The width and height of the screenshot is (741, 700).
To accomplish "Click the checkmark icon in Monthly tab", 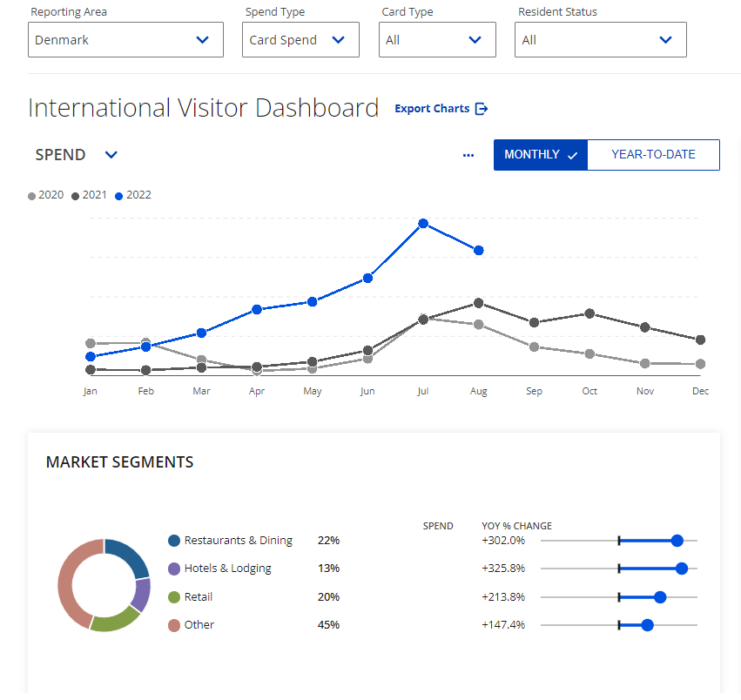I will (x=572, y=154).
